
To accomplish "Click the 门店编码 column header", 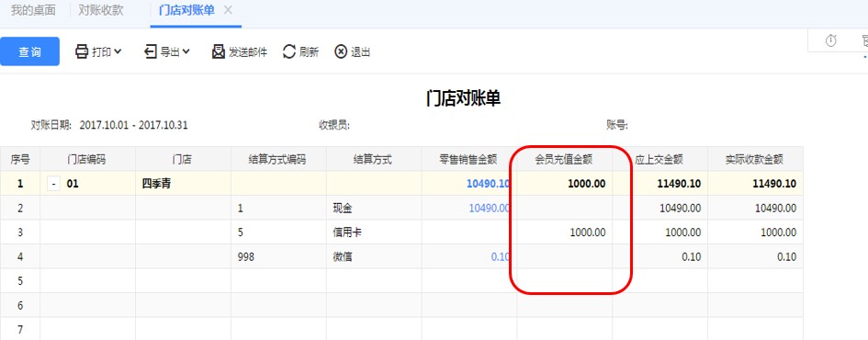I will (x=87, y=160).
